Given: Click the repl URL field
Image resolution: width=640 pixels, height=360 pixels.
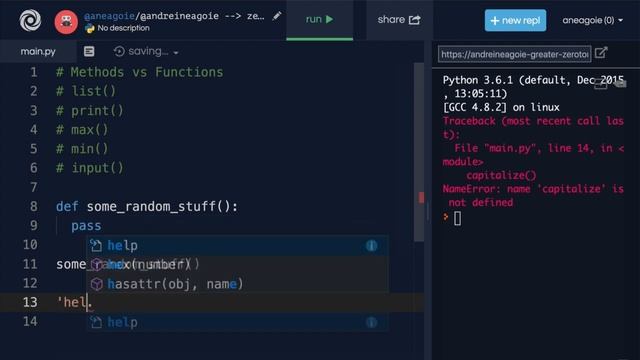Looking at the screenshot, I should (514, 54).
